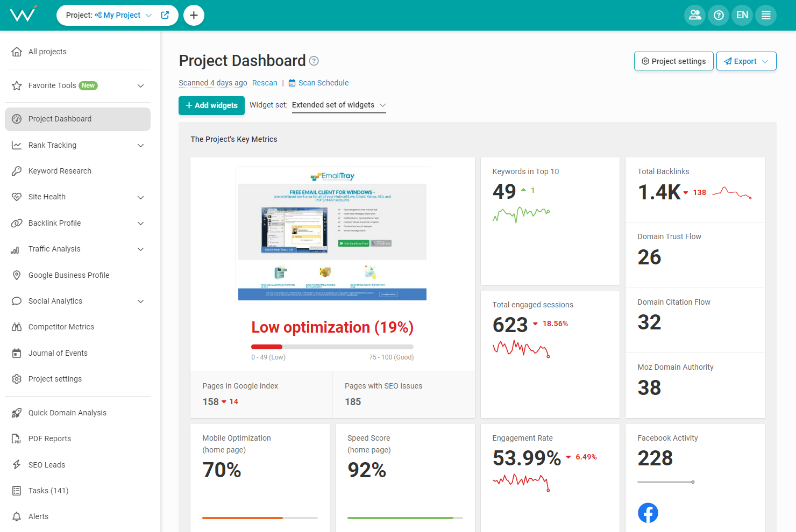
Task: View PDF Reports
Action: point(49,438)
